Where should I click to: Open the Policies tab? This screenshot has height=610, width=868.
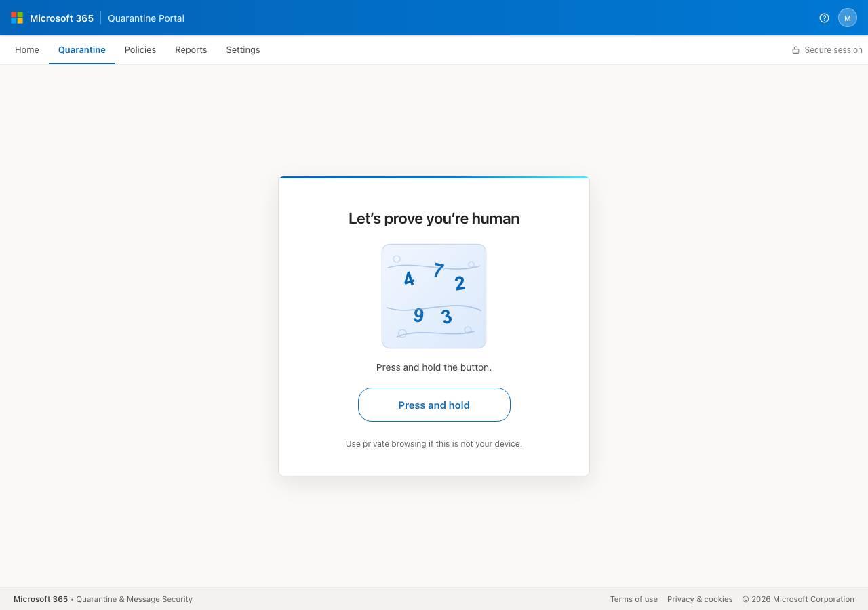(140, 50)
